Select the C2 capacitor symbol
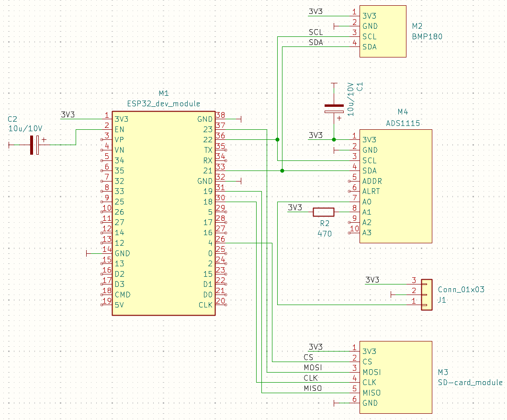 34,145
